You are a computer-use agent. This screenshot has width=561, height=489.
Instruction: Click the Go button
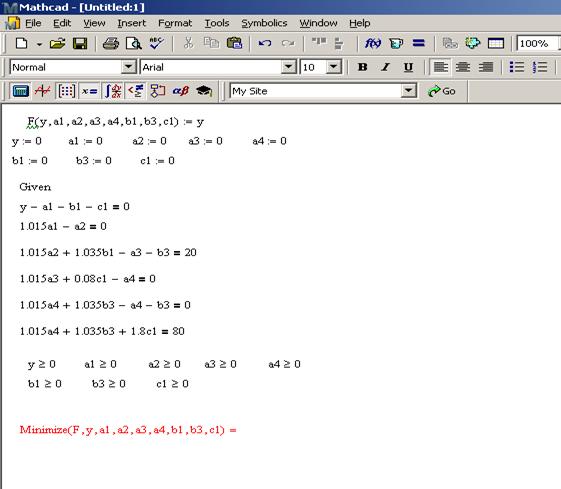[442, 91]
